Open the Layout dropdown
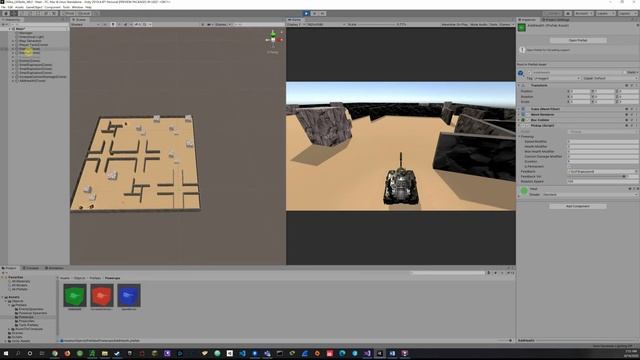640x360 pixels. point(627,13)
